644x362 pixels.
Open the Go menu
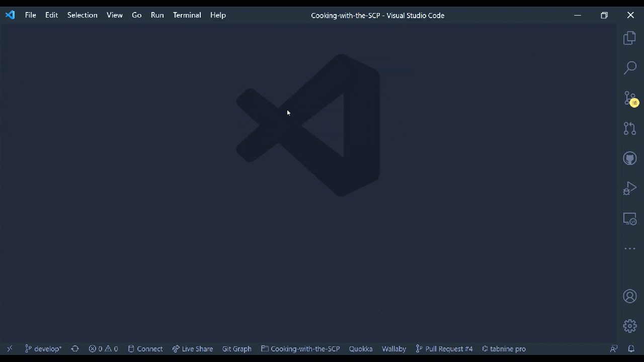click(x=137, y=15)
